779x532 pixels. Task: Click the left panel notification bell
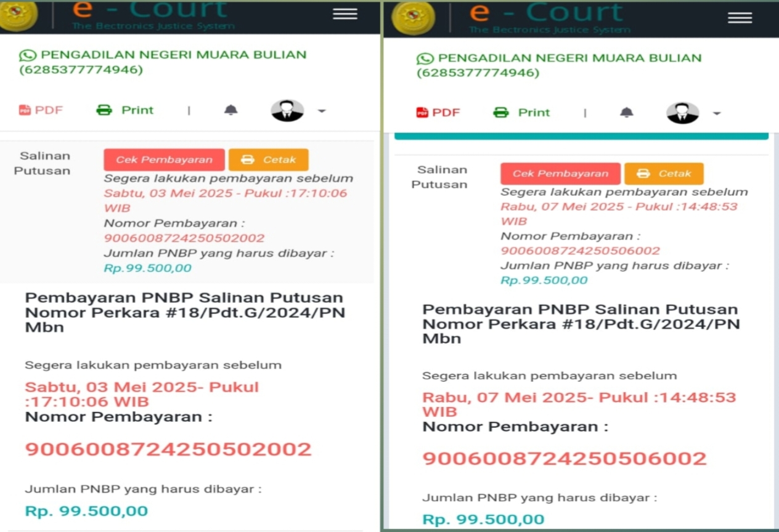tap(230, 110)
